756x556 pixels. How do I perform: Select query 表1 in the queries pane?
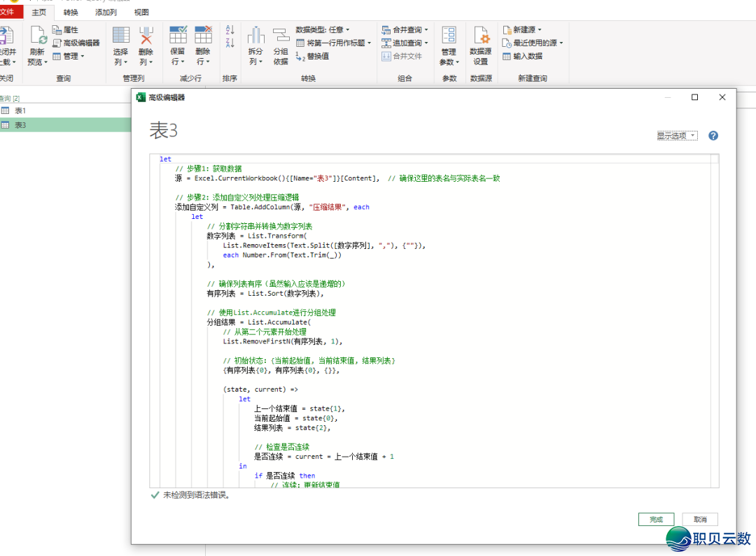point(66,111)
